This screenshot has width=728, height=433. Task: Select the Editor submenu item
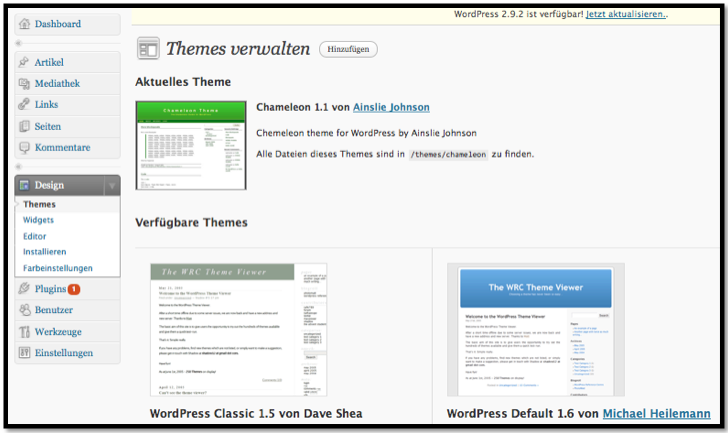(x=35, y=236)
